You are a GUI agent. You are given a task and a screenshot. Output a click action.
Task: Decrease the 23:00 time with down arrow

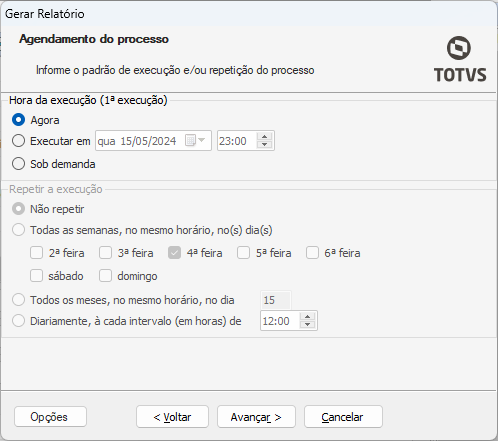click(x=265, y=145)
